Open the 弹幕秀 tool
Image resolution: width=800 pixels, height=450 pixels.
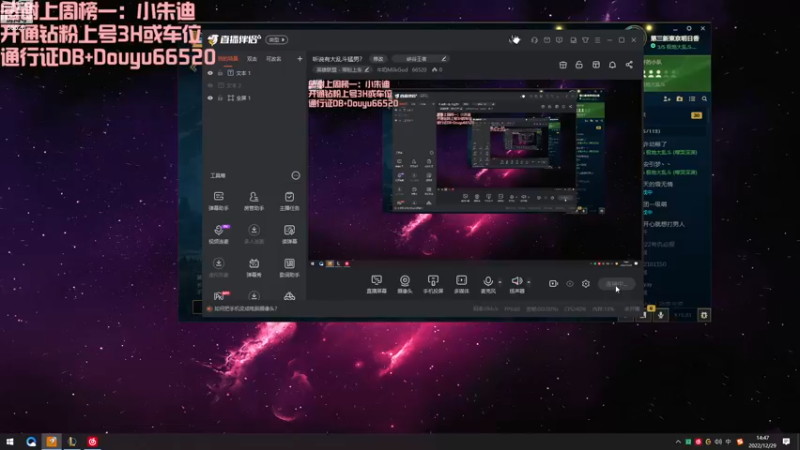(x=254, y=267)
